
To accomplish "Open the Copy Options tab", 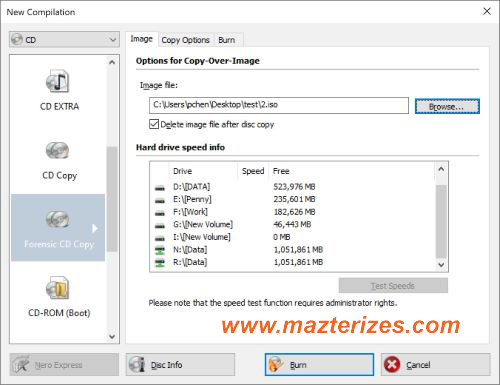I will (x=185, y=40).
